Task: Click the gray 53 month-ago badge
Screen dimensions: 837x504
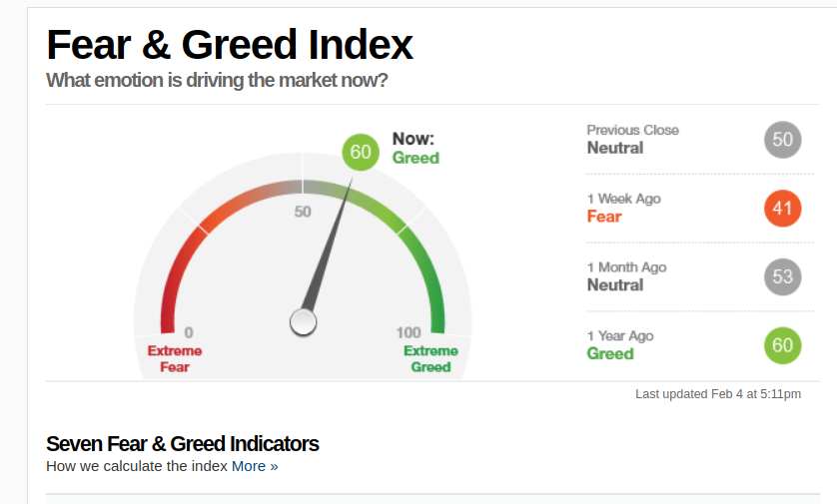Action: tap(782, 276)
